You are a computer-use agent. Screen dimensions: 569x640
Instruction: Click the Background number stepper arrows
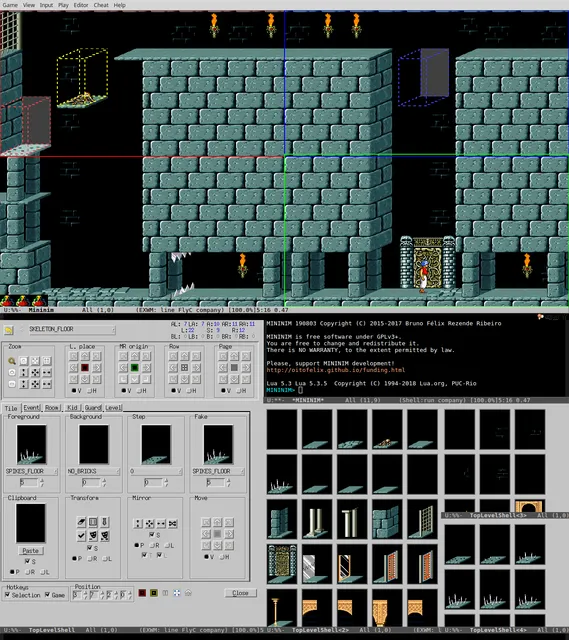point(104,482)
